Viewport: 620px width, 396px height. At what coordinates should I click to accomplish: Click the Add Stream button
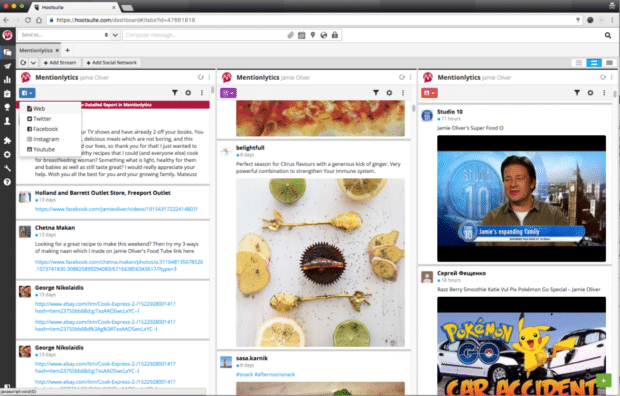pyautogui.click(x=60, y=63)
